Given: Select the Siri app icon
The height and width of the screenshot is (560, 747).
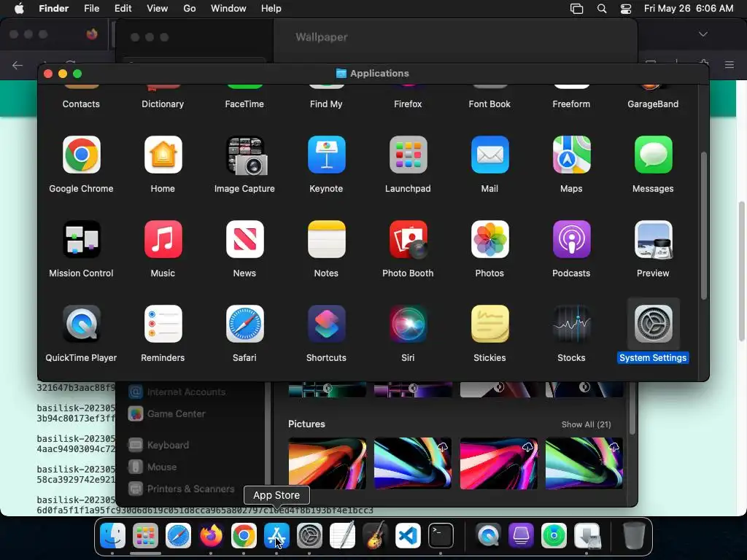Looking at the screenshot, I should (x=408, y=324).
